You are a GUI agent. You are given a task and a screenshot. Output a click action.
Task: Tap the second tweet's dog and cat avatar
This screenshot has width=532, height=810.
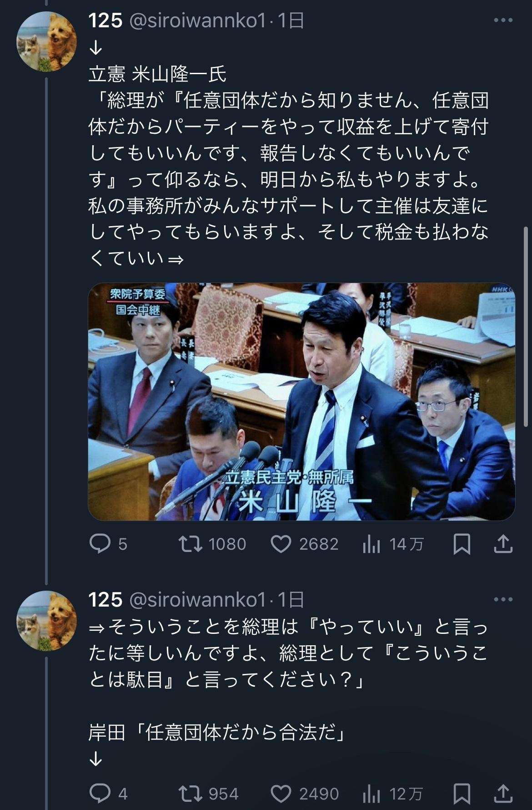click(x=46, y=621)
